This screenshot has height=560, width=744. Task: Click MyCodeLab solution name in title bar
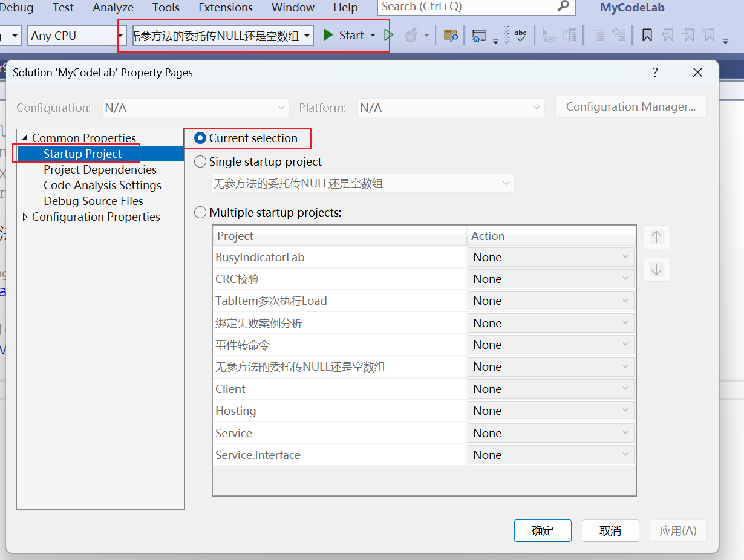coord(632,8)
